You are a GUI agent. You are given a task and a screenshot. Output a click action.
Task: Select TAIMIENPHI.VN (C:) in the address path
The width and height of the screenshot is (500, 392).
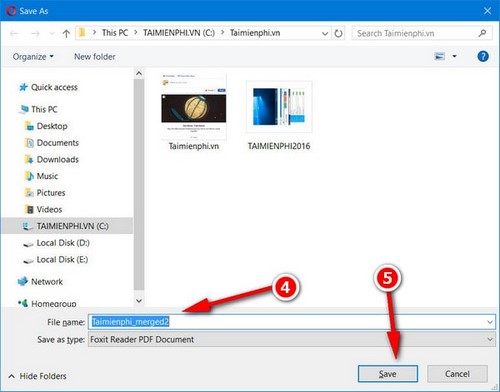coord(179,33)
